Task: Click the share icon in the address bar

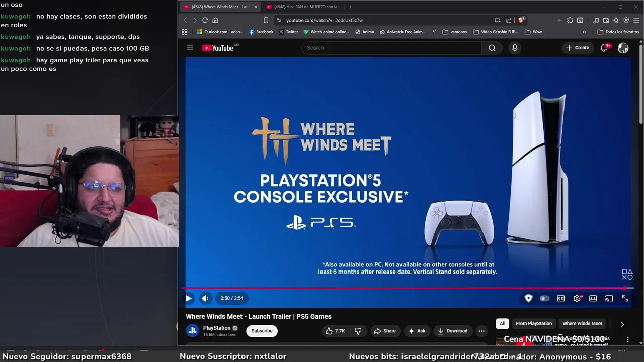Action: coord(509,20)
